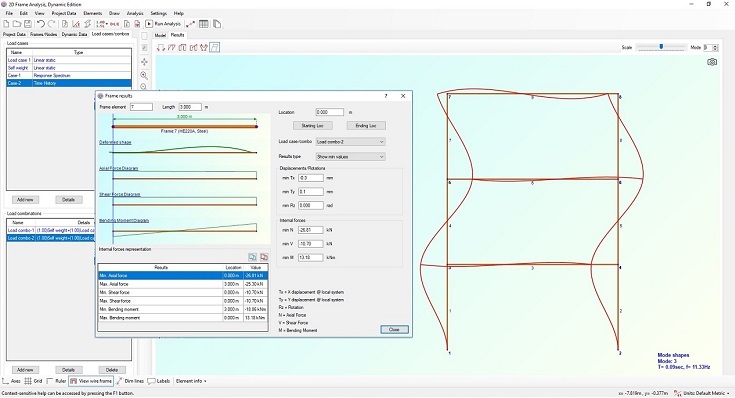Select the Self weight load case row
Image resolution: width=735 pixels, height=398 pixels.
pyautogui.click(x=69, y=68)
